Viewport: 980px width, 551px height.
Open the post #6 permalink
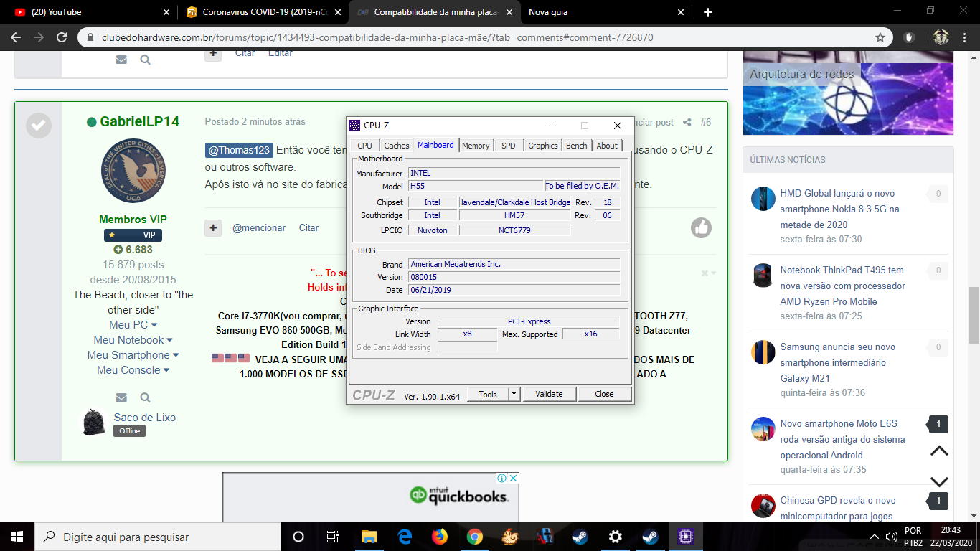(705, 122)
